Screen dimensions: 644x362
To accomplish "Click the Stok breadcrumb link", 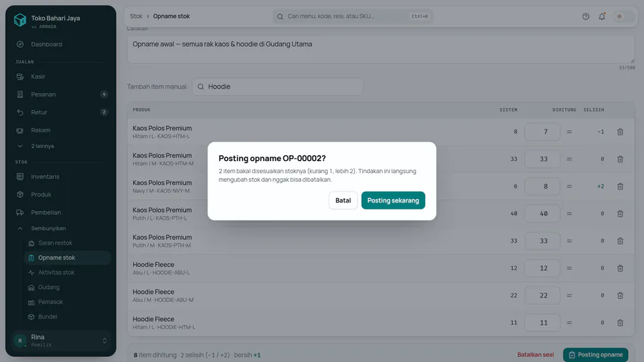I will coord(136,16).
